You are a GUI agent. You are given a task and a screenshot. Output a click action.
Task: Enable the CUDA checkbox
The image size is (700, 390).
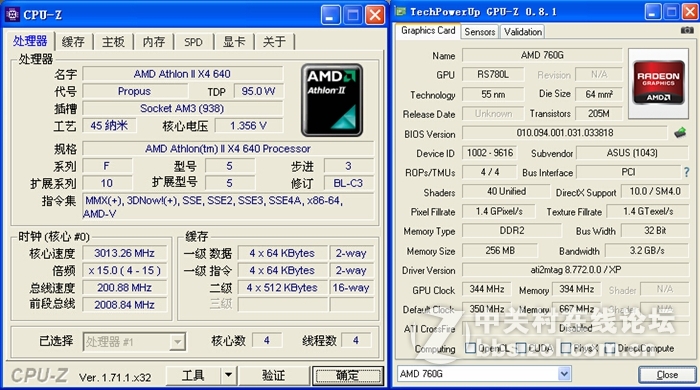[x=521, y=348]
